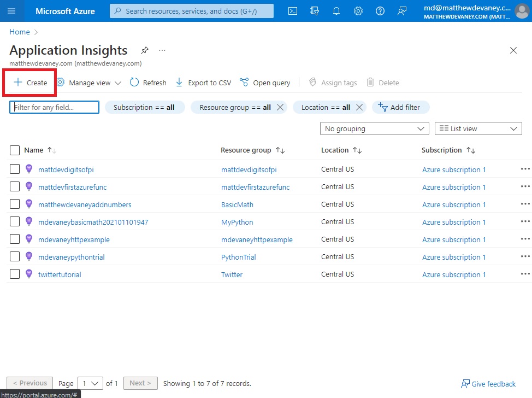Create a new Application Insights resource

tap(29, 82)
